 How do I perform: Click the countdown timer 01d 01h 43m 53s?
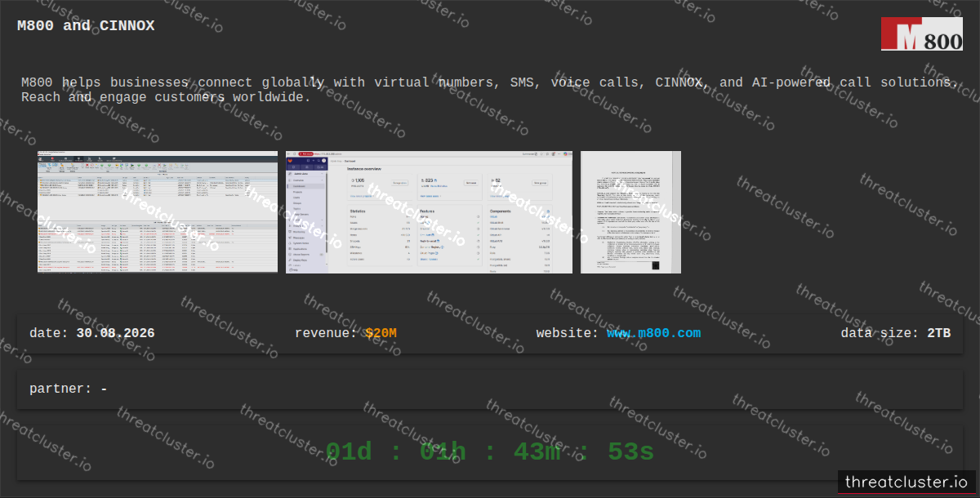490,451
